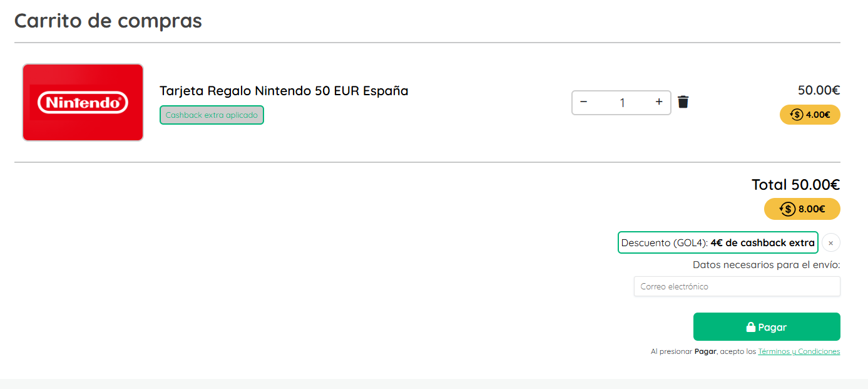Click the Cashback extra aplicado badge

pos(212,115)
